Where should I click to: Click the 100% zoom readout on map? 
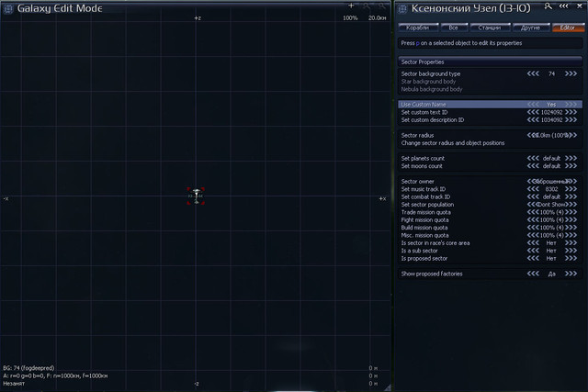[x=350, y=18]
